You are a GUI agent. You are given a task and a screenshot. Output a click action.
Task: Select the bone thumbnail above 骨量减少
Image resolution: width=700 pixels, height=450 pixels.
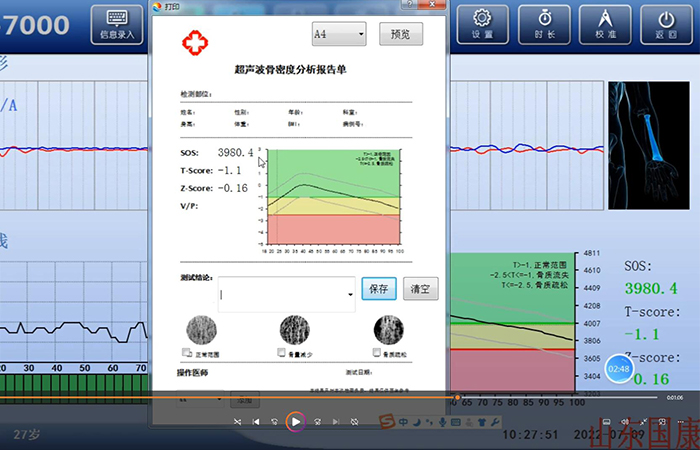pyautogui.click(x=295, y=330)
